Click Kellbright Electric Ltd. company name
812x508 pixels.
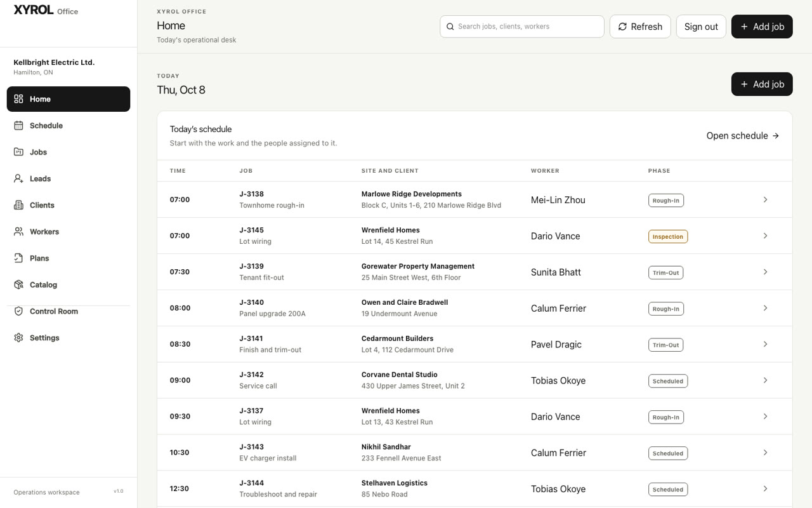click(x=54, y=62)
